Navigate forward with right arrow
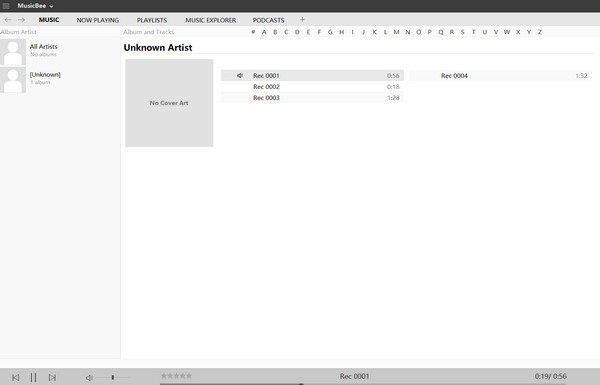Image resolution: width=600 pixels, height=385 pixels. [x=21, y=20]
